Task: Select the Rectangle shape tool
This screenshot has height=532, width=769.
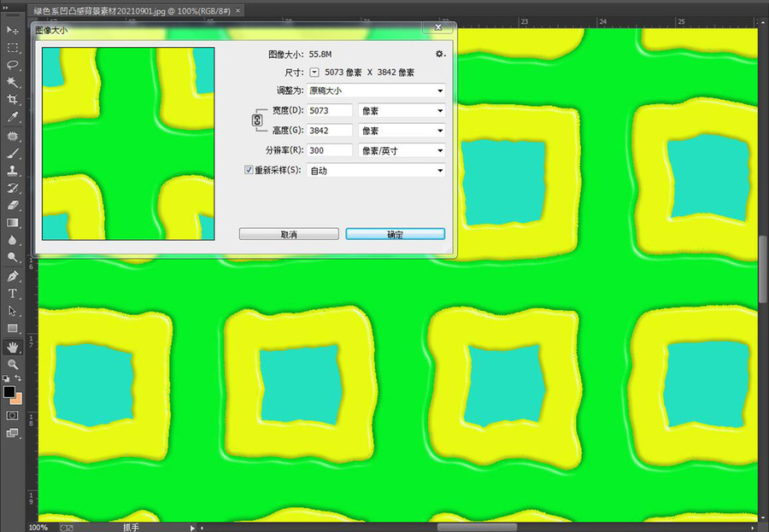Action: pyautogui.click(x=12, y=329)
